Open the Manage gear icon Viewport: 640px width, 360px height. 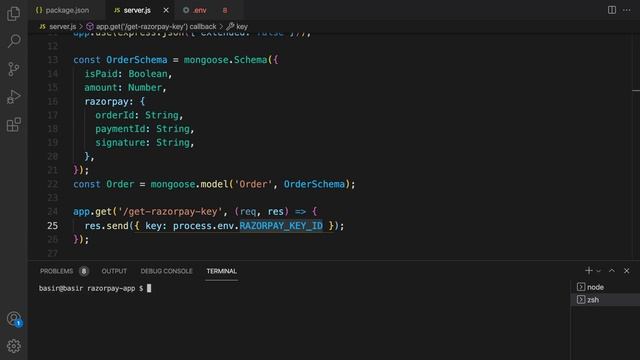point(13,346)
